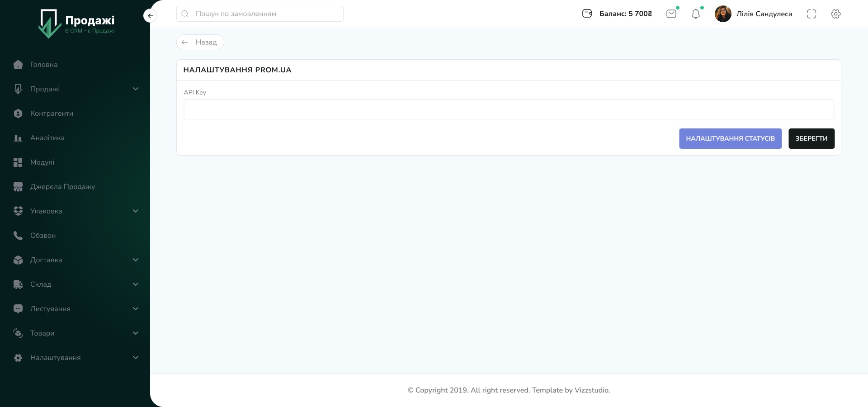Expand the Листування submenu chevron

click(x=136, y=309)
